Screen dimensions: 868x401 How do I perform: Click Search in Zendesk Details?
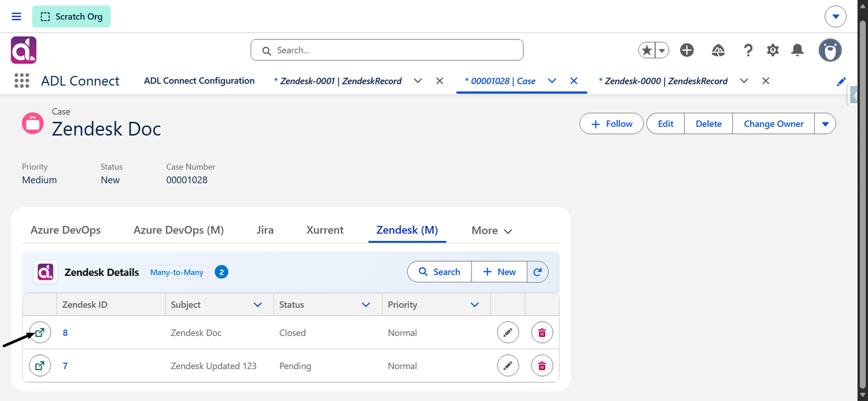click(439, 271)
